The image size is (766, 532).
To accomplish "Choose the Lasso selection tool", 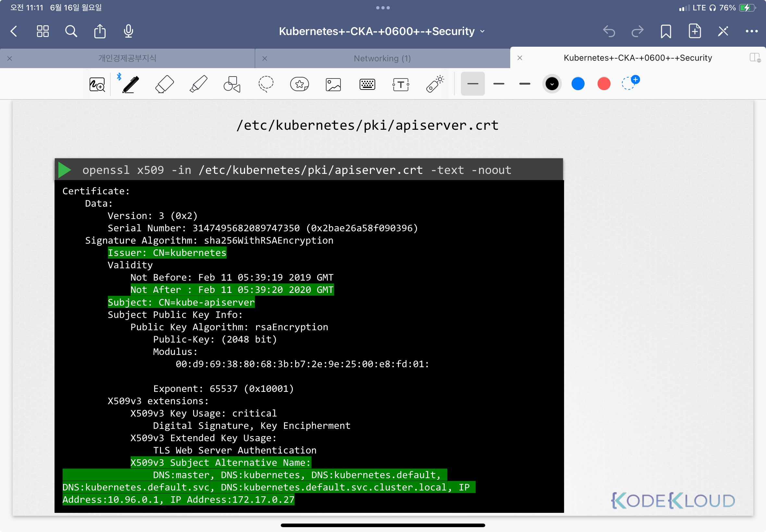I will (x=266, y=84).
